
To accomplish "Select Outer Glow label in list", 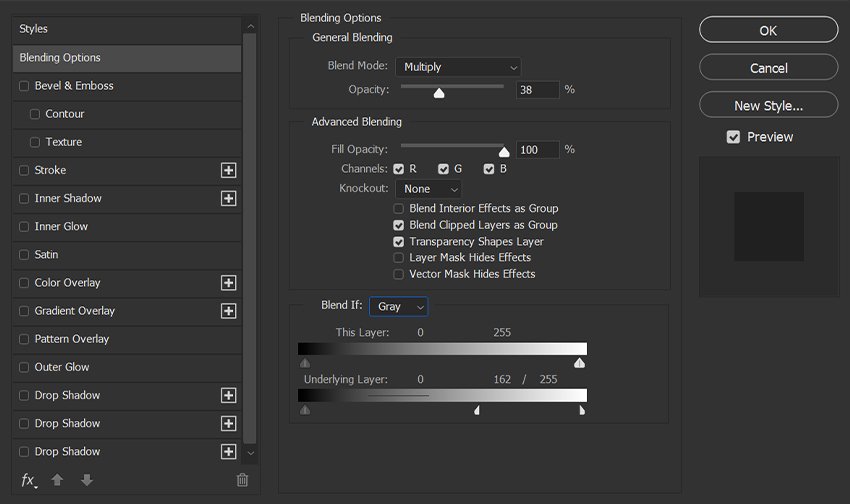I will (62, 367).
